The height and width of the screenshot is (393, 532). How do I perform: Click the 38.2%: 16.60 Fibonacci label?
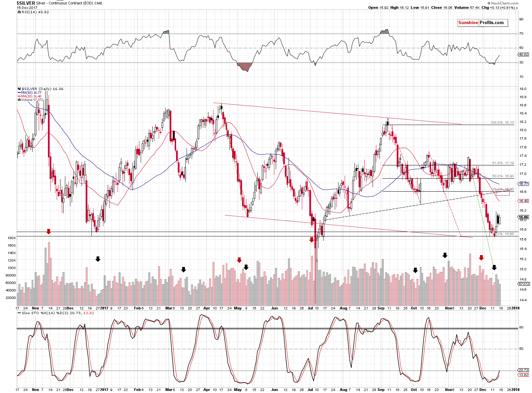coord(503,189)
